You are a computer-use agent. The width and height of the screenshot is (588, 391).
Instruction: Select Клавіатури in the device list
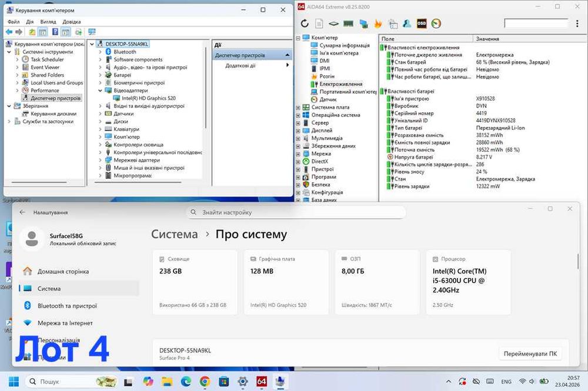coord(126,129)
